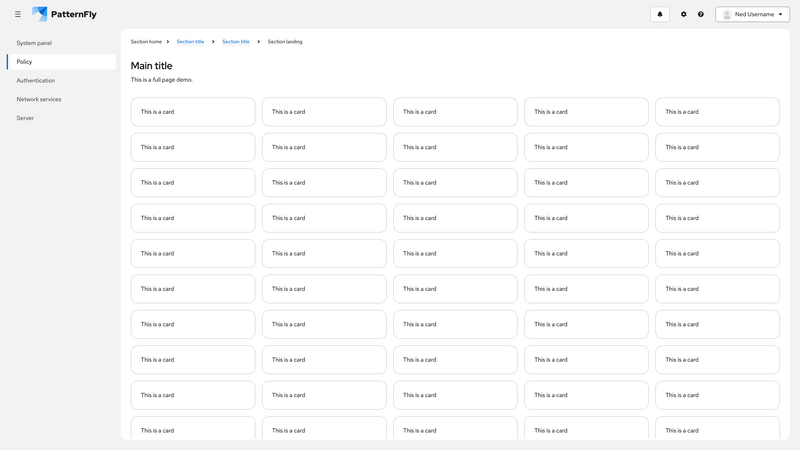Toggle the hamburger navigation menu
The width and height of the screenshot is (800, 450).
pyautogui.click(x=18, y=14)
